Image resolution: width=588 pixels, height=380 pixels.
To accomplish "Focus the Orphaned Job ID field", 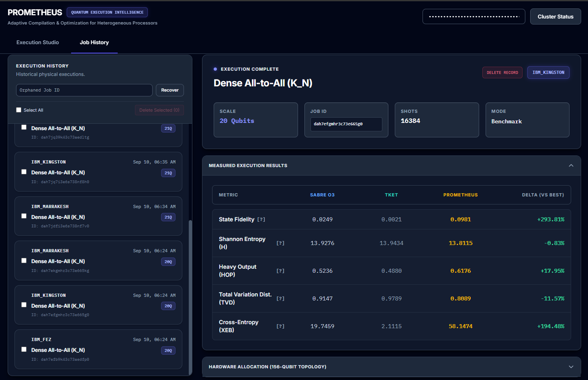I will 84,90.
